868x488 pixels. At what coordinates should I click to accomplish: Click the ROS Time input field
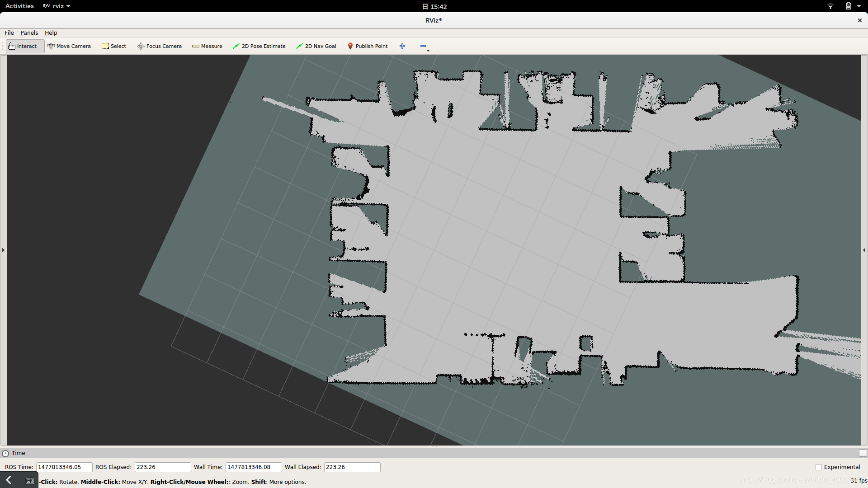[x=63, y=467]
